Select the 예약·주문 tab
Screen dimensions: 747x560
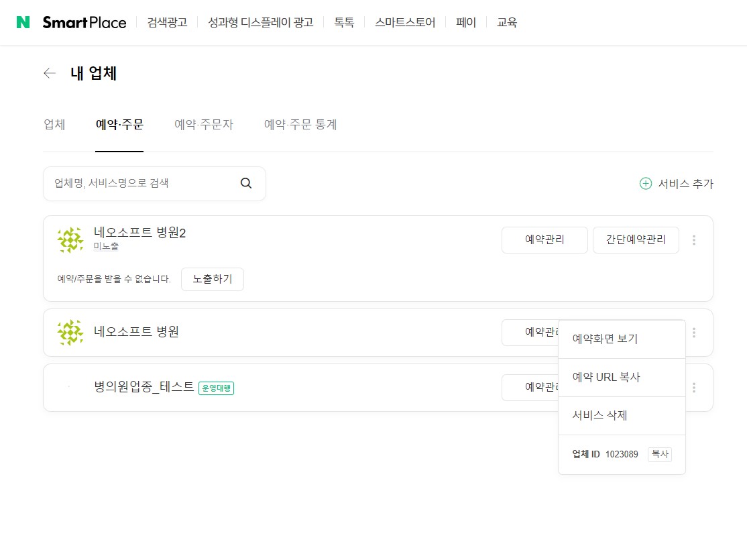click(119, 124)
